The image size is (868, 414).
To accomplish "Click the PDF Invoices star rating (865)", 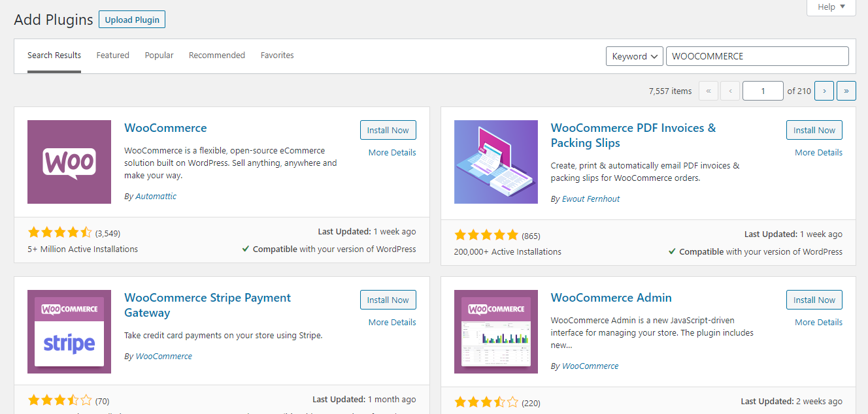I will click(x=486, y=235).
